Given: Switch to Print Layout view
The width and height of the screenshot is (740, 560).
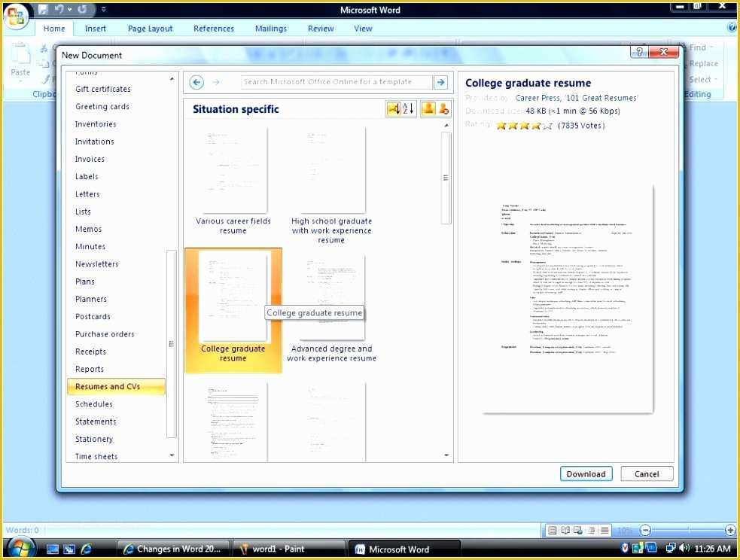Looking at the screenshot, I should click(552, 530).
